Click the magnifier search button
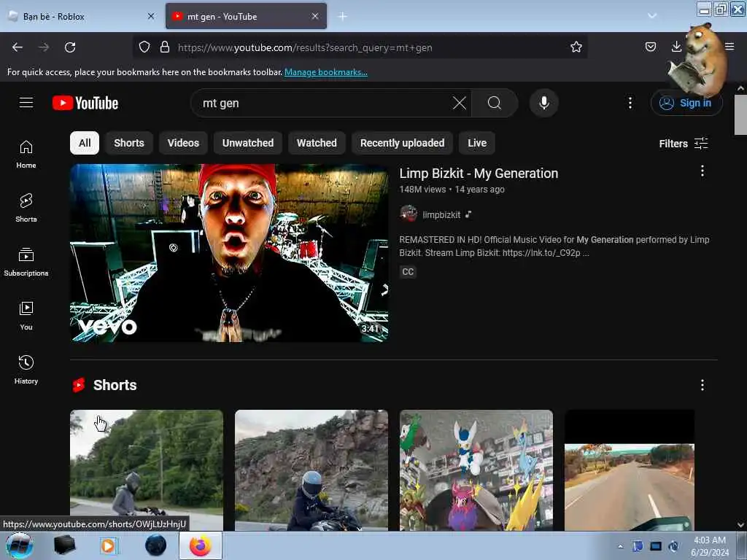 [x=495, y=103]
